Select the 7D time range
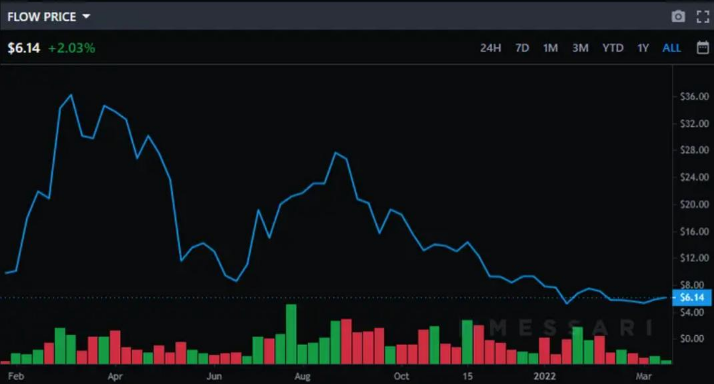 (522, 48)
